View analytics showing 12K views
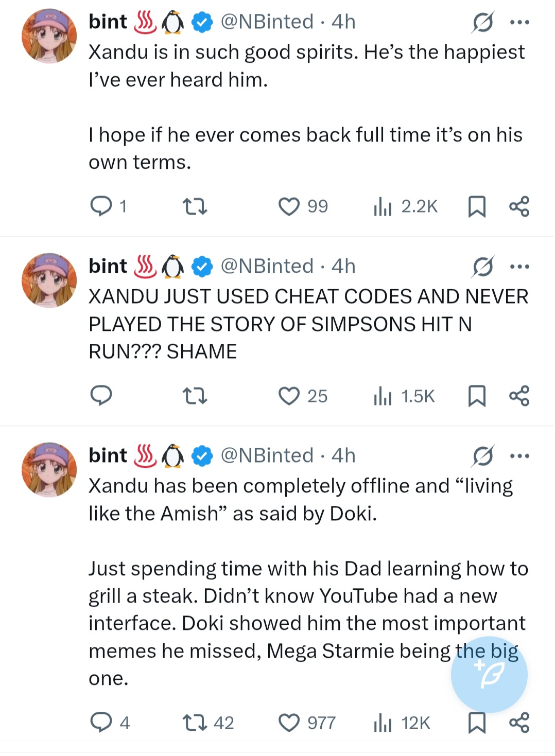Screen dimensions: 555x756 point(403,723)
